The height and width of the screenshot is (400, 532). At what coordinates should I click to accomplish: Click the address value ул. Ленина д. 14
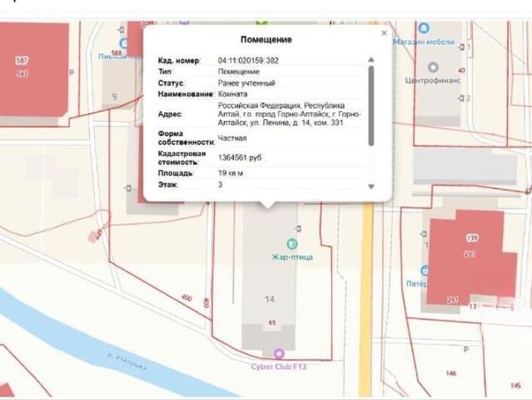(x=290, y=114)
